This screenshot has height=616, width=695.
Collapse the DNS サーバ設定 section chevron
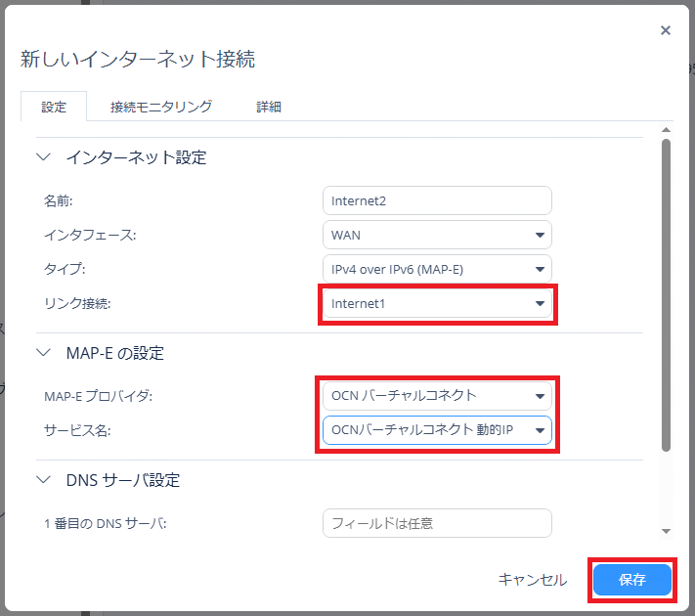point(43,480)
